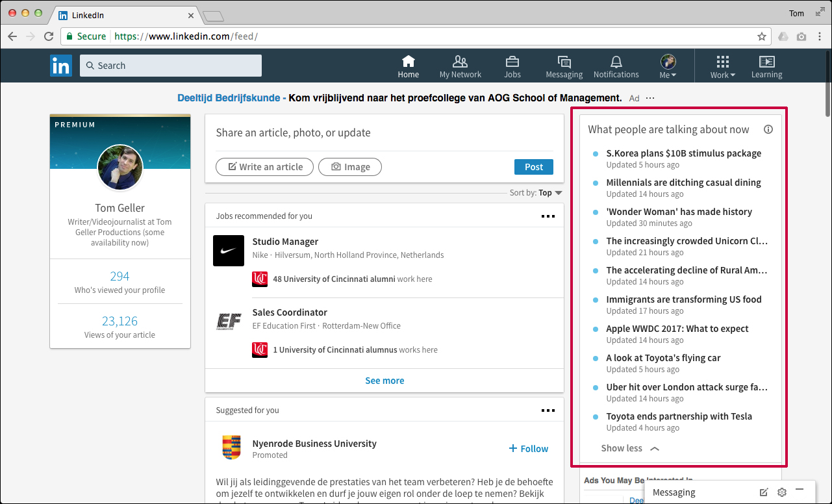Click the Image upload button
Screen dimensions: 832x504
(350, 167)
